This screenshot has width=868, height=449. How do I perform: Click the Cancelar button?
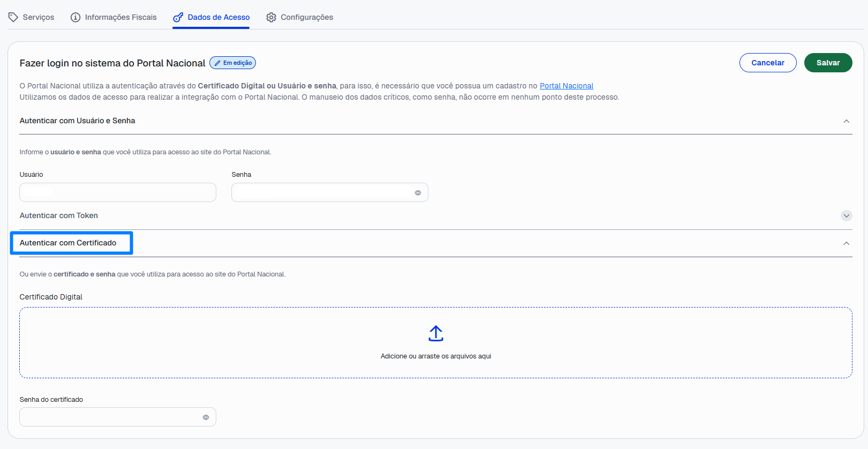point(768,63)
